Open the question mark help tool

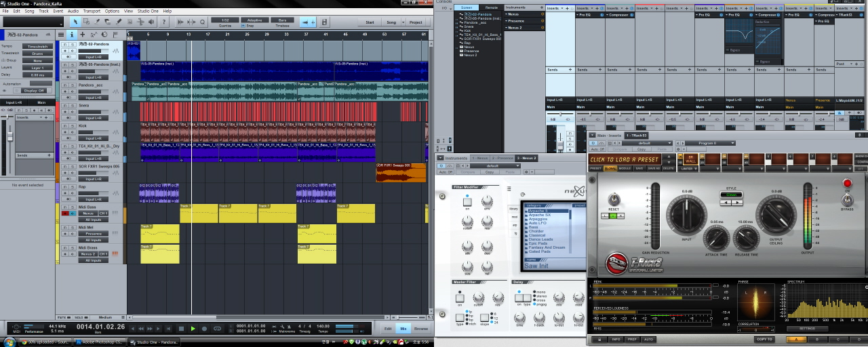point(163,22)
